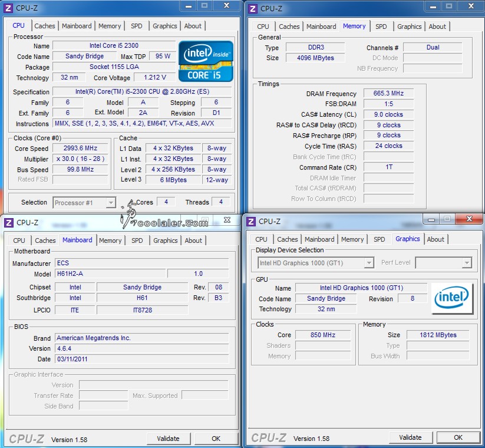The height and width of the screenshot is (448, 485).
Task: Click the CPU-Z title icon in the Motherboard window
Action: coord(9,222)
